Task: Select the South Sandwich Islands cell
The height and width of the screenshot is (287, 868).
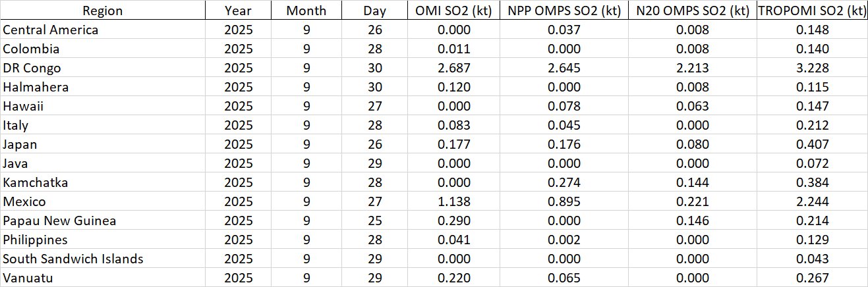Action: pyautogui.click(x=73, y=259)
